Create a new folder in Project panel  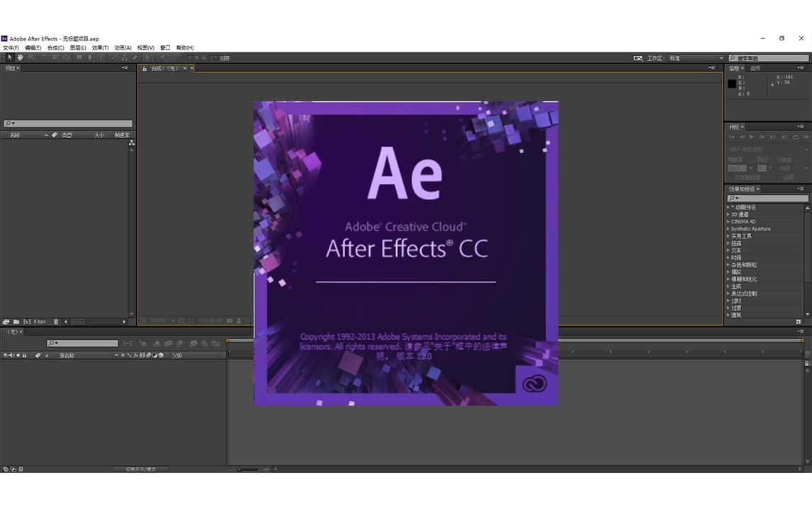[x=16, y=321]
